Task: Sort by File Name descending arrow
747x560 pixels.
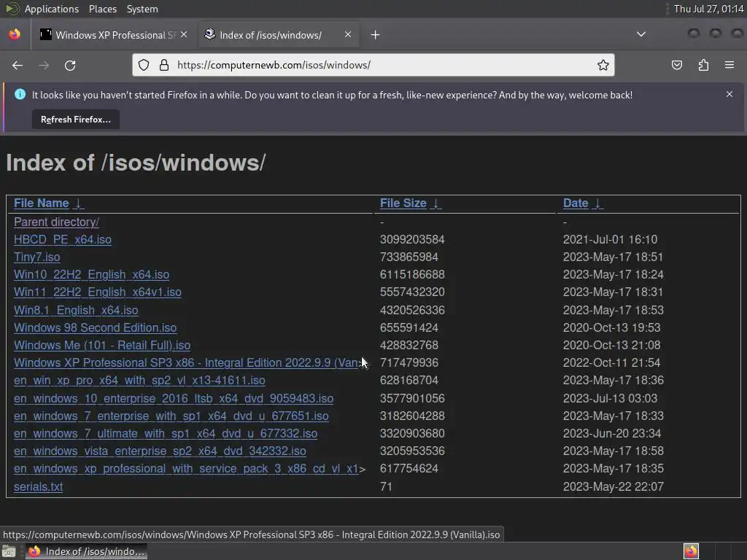Action: point(79,204)
